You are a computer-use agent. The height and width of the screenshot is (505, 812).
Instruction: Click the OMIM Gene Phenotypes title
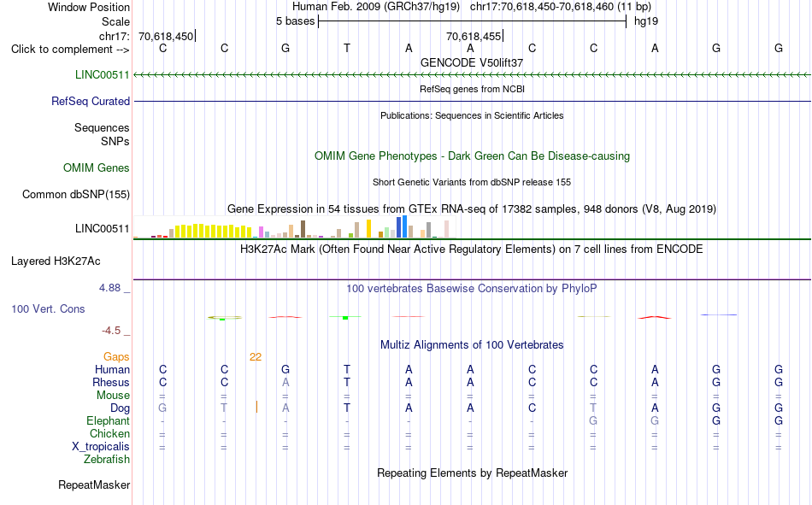click(472, 156)
